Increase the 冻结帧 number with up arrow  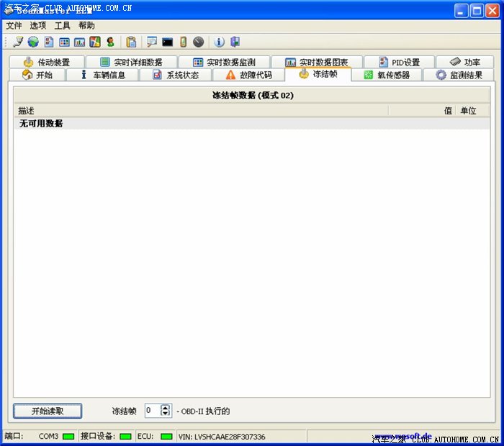click(x=166, y=408)
